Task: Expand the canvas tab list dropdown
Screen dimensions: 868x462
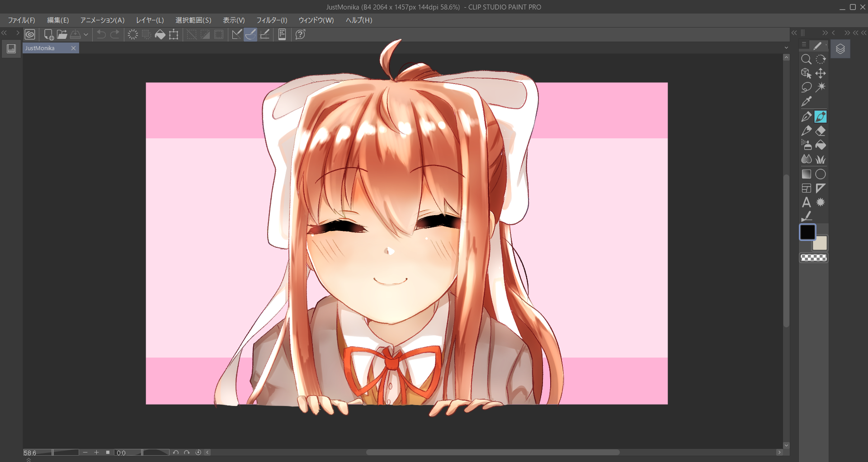Action: (786, 48)
